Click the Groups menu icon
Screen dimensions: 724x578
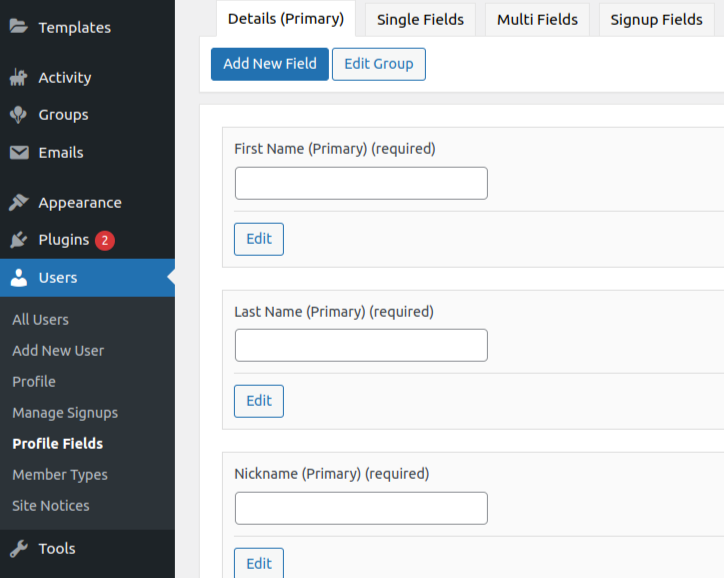click(19, 115)
